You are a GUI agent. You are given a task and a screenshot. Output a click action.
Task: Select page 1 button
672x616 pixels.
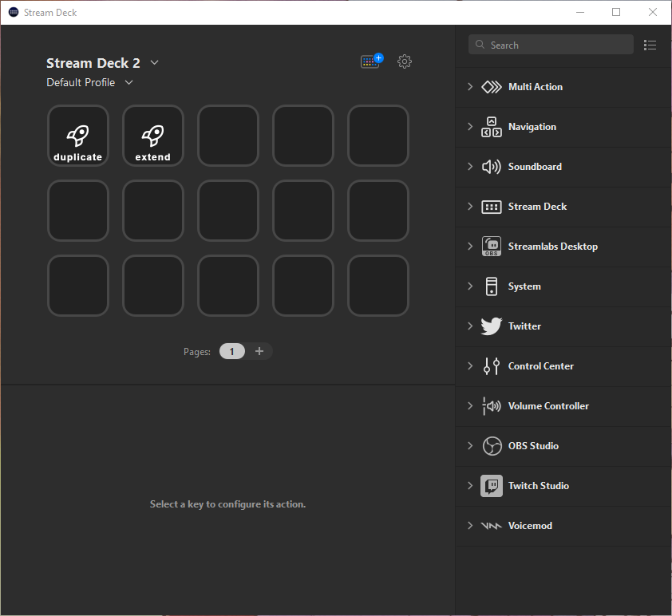click(232, 351)
